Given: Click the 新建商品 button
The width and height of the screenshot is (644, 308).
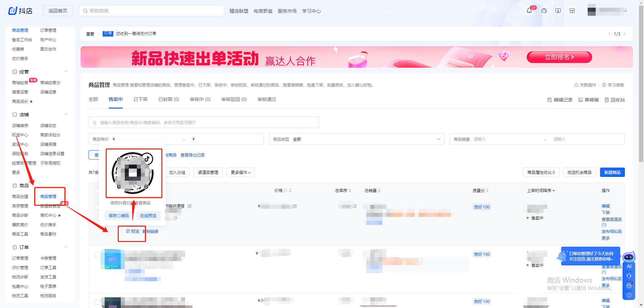Looking at the screenshot, I should click(x=612, y=172).
